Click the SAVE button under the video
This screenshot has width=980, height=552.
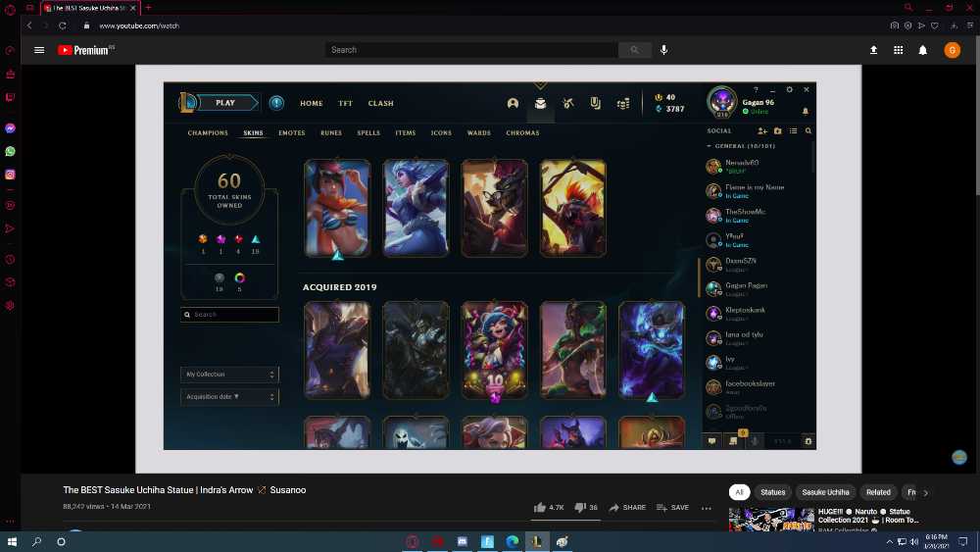[x=672, y=508]
